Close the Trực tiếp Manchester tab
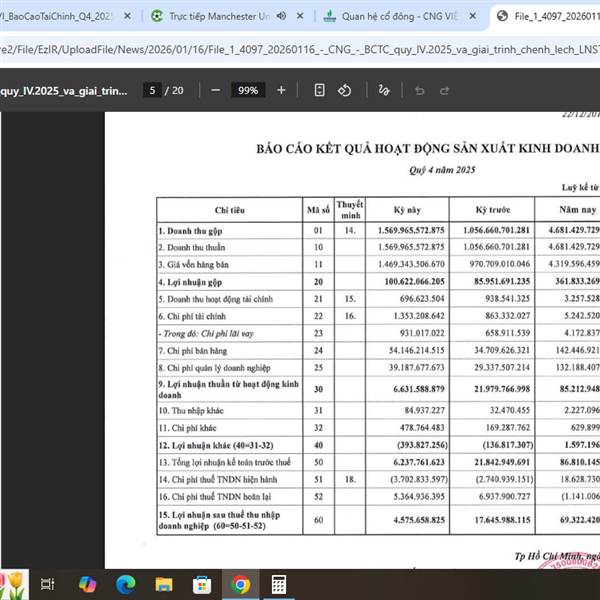 [x=300, y=16]
